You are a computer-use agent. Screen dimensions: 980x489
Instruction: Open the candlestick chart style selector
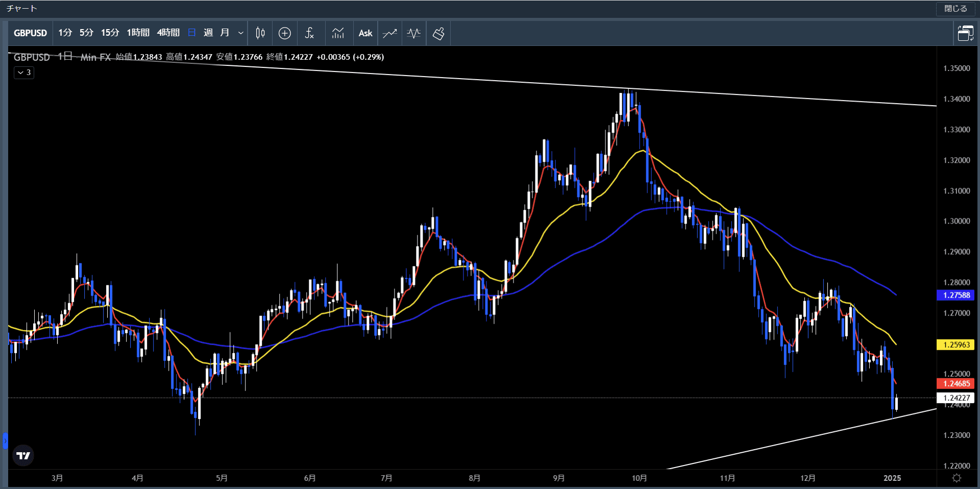(260, 33)
